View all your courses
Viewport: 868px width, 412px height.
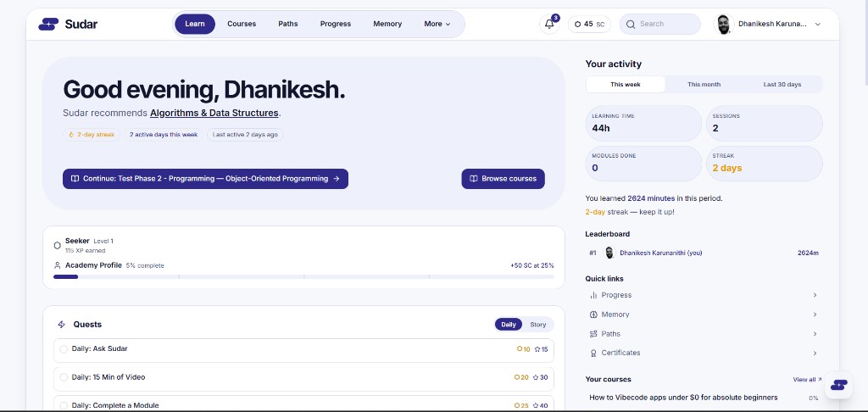point(807,379)
